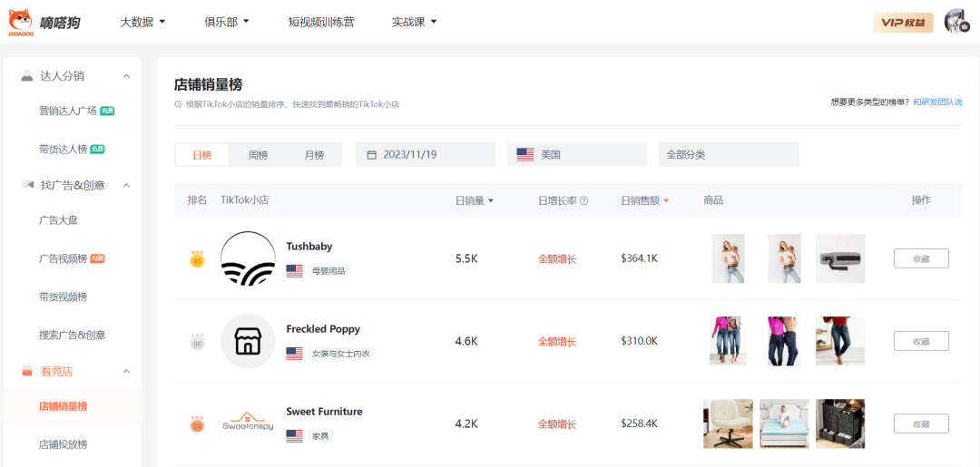Collapse the 达人分销 sidebar section
Viewport: 980px width, 467px height.
pyautogui.click(x=126, y=76)
